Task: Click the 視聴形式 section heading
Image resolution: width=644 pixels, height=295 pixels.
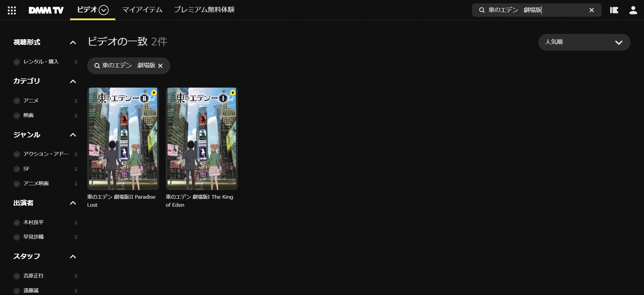Action: coord(27,42)
